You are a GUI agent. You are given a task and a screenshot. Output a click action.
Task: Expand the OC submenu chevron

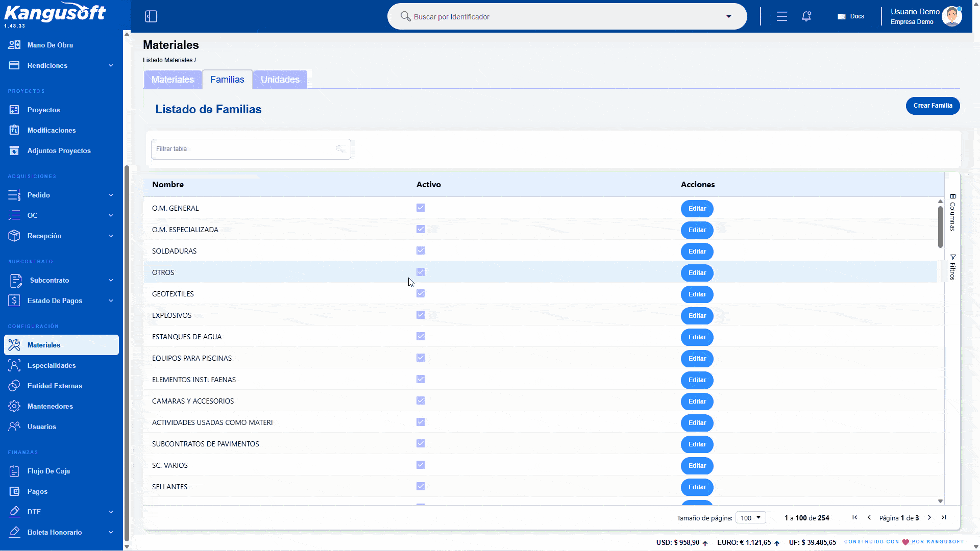coord(111,215)
